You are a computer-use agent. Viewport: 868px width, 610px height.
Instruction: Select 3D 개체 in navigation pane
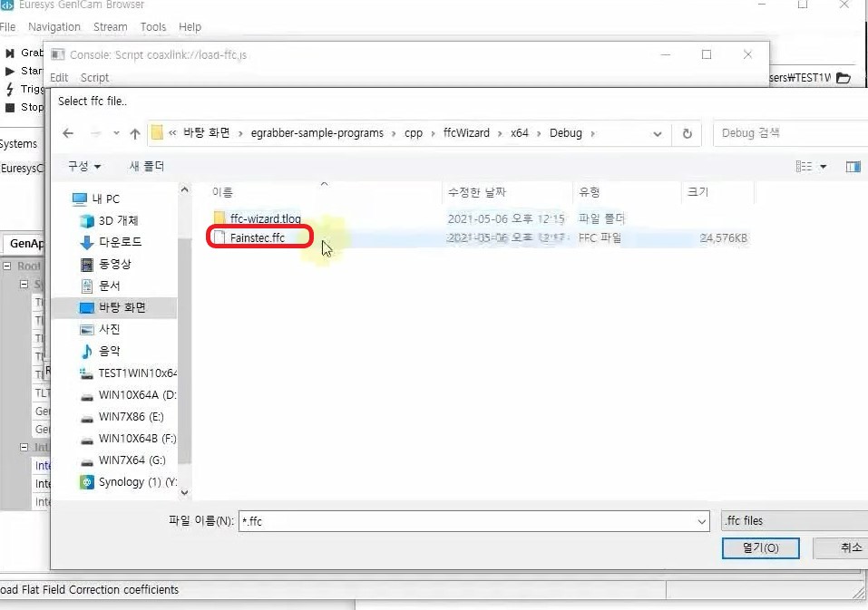click(118, 220)
